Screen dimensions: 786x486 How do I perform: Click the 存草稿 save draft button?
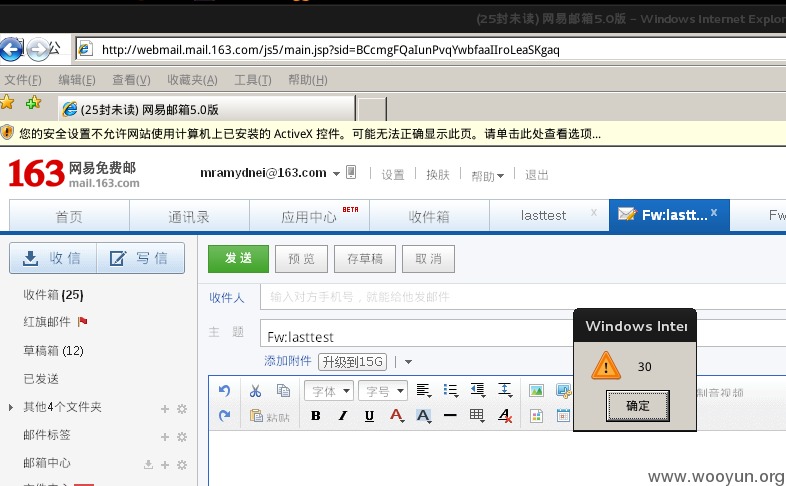coord(365,259)
